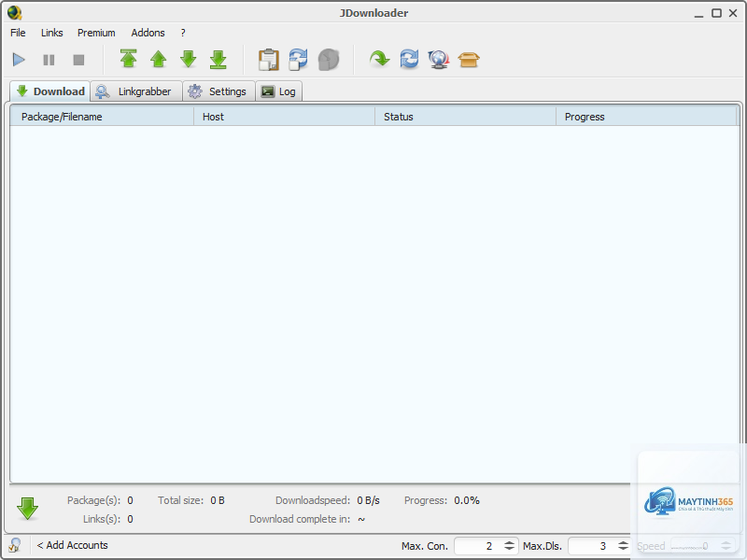
Task: Click the 'Package(s): 0' readout
Action: click(x=100, y=500)
